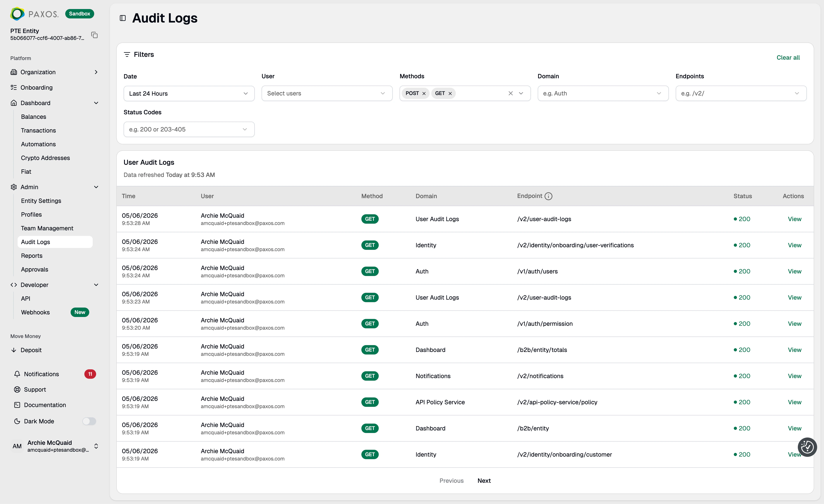Open Automations in sidebar
824x504 pixels.
[x=38, y=144]
